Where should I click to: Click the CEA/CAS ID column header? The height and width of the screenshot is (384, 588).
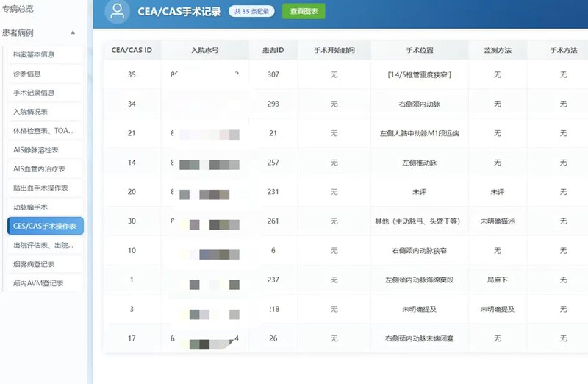(132, 50)
